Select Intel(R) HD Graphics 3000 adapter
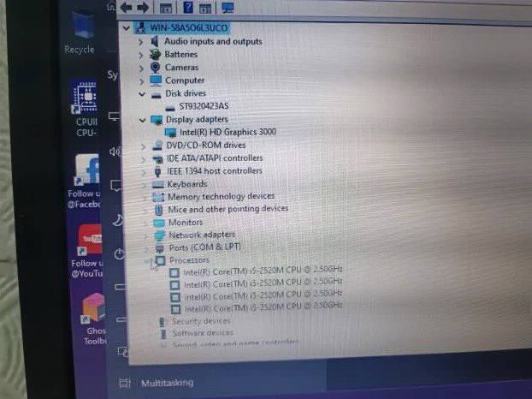 coord(228,132)
